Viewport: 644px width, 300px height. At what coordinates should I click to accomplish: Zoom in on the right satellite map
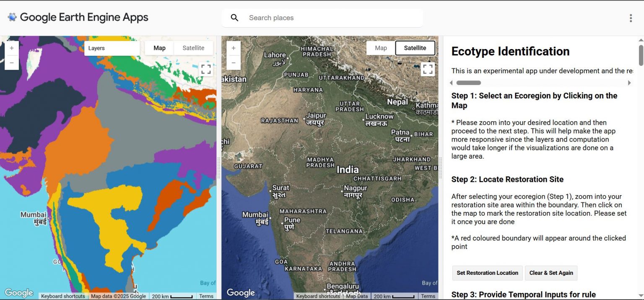pyautogui.click(x=234, y=48)
